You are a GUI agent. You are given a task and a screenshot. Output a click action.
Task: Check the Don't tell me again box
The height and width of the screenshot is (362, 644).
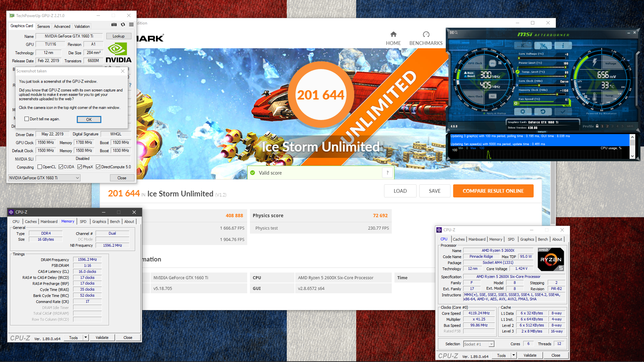[x=26, y=119]
